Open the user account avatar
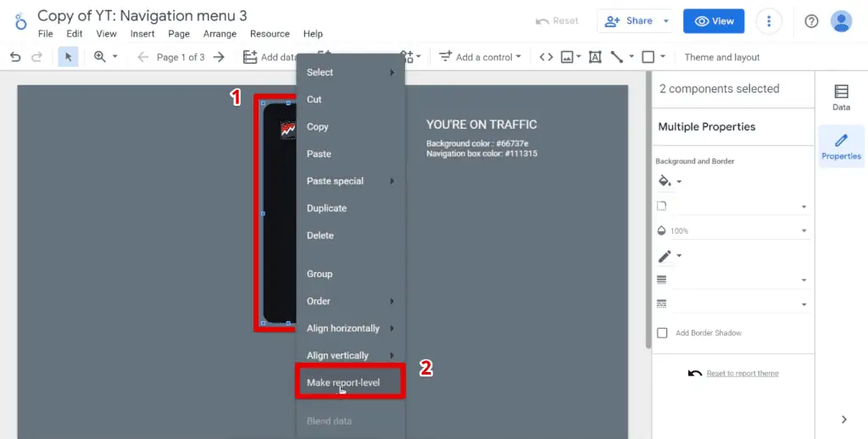 pyautogui.click(x=841, y=21)
